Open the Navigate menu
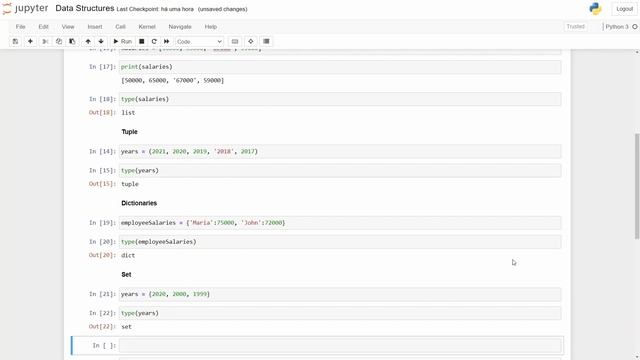Viewport: 640px width, 360px height. pyautogui.click(x=180, y=27)
